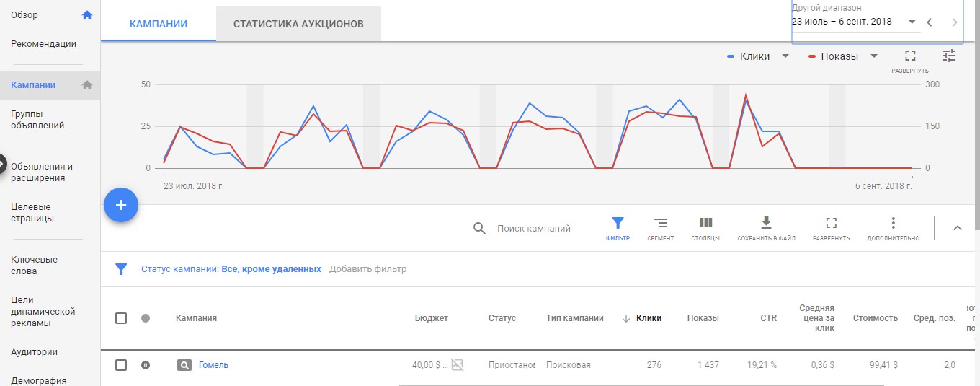Open Ключевые слова in the sidebar
The image size is (980, 386).
(x=34, y=265)
